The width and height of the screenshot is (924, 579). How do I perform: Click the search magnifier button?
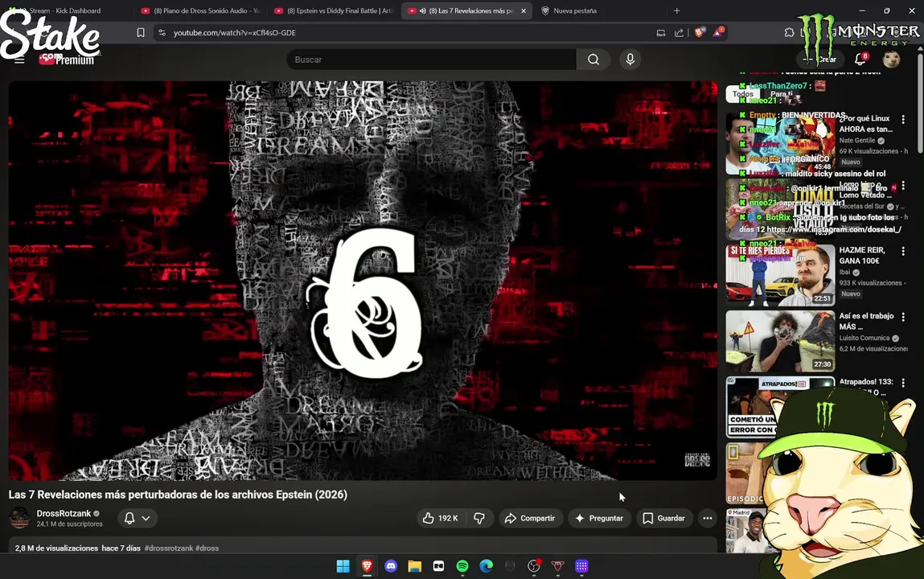pyautogui.click(x=593, y=60)
